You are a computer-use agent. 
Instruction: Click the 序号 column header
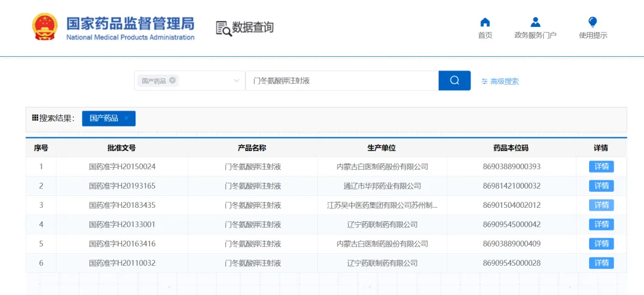point(41,147)
